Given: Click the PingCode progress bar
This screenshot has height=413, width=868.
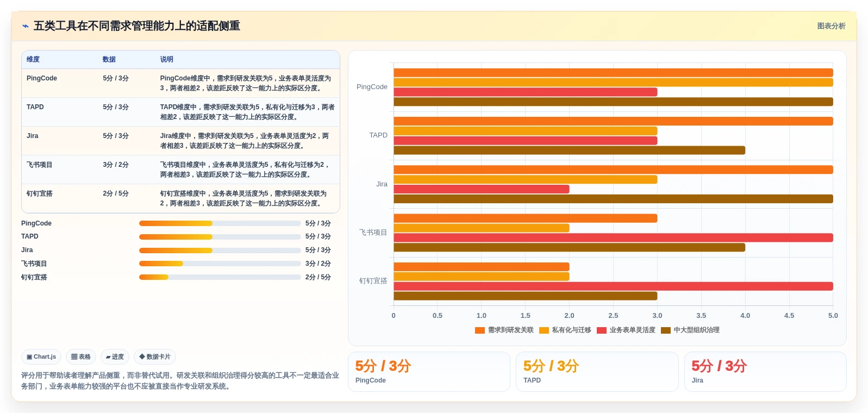Looking at the screenshot, I should coord(220,223).
